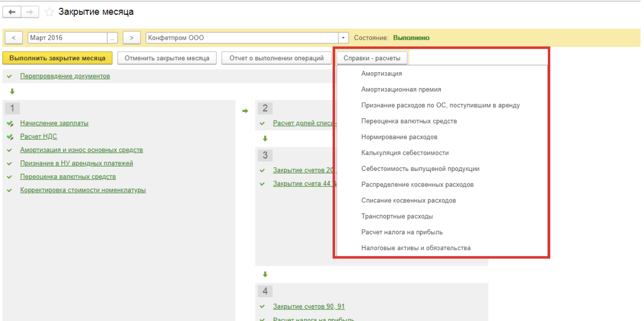Click Отменить закрытие месяца button
The width and height of the screenshot is (644, 321).
(x=167, y=58)
